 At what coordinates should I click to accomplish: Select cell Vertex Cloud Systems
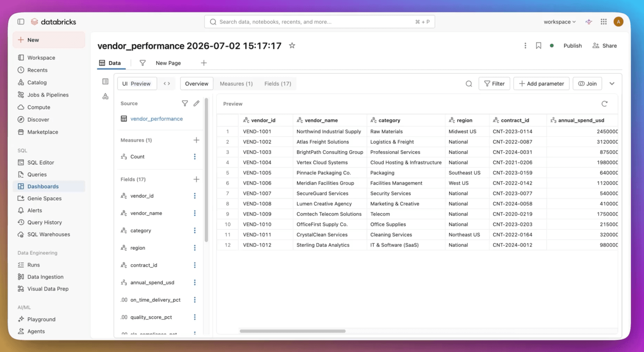coord(330,162)
